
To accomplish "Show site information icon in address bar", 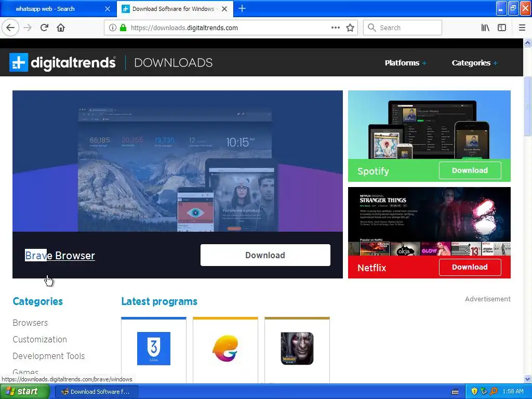I will pos(113,28).
